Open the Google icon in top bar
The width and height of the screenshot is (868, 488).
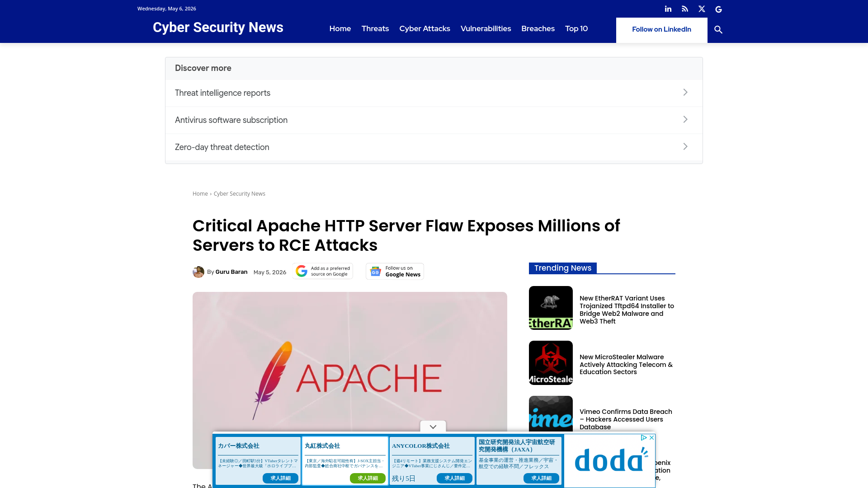tap(718, 9)
